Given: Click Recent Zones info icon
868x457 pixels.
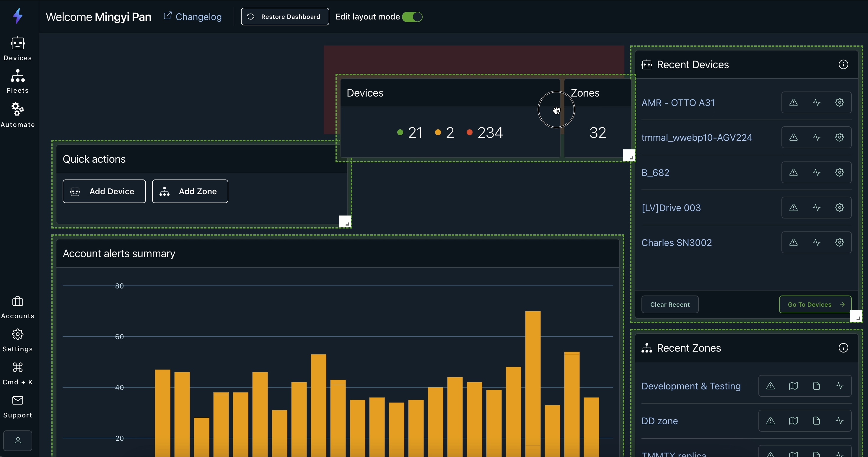Looking at the screenshot, I should 843,348.
